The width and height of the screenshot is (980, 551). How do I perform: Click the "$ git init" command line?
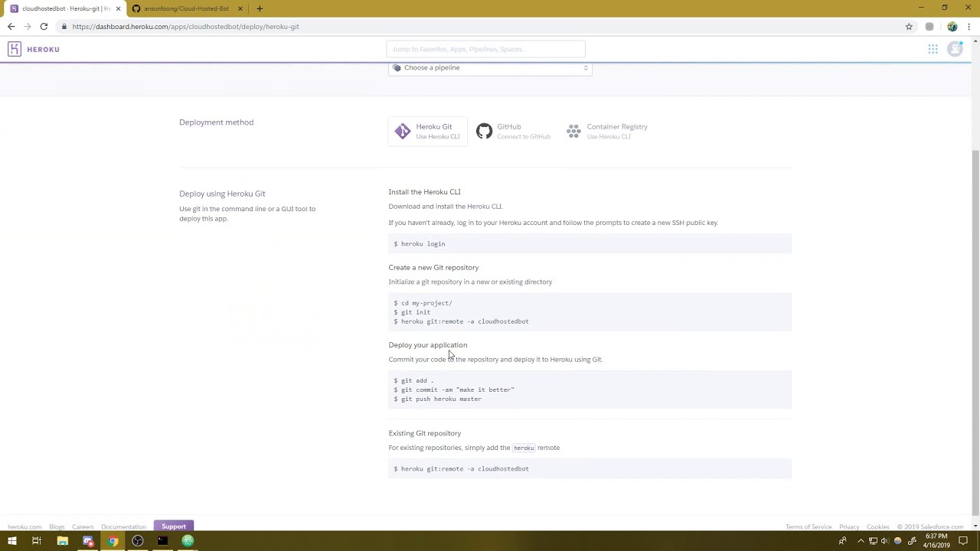(412, 312)
